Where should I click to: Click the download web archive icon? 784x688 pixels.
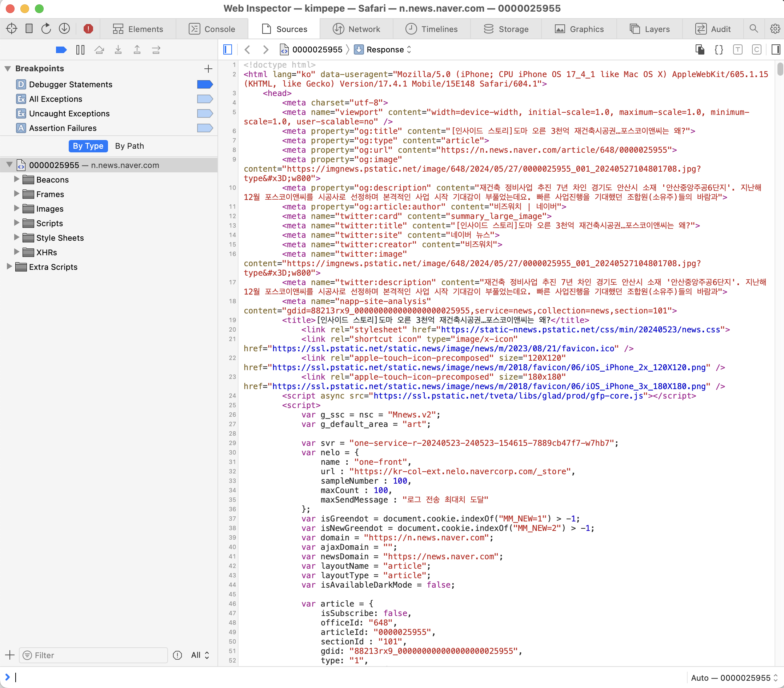coord(64,29)
